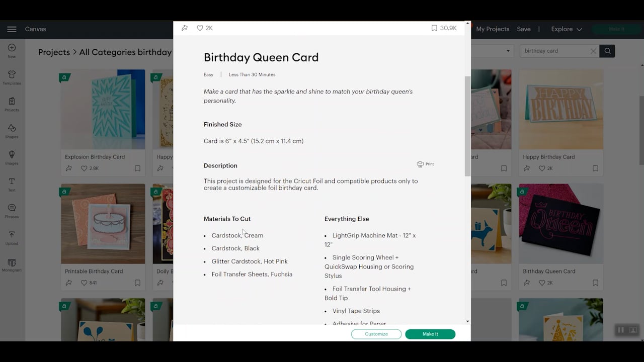Image resolution: width=644 pixels, height=362 pixels.
Task: Share the Birthday Queen Card via dialog share icon
Action: point(185,28)
